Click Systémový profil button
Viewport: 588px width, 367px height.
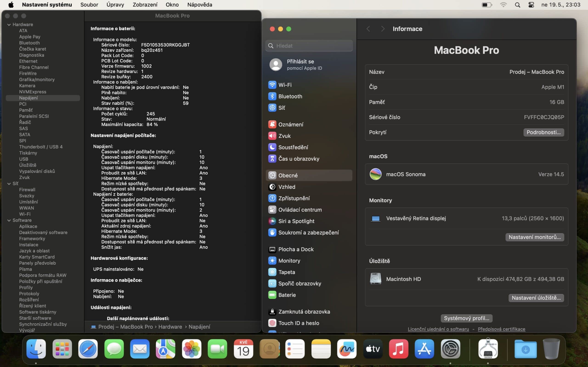click(x=466, y=318)
